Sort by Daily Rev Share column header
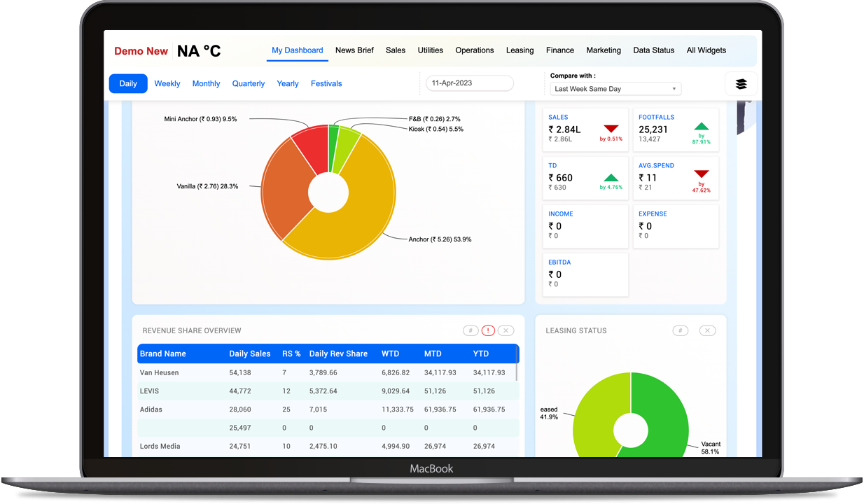The image size is (864, 504). pyautogui.click(x=338, y=353)
